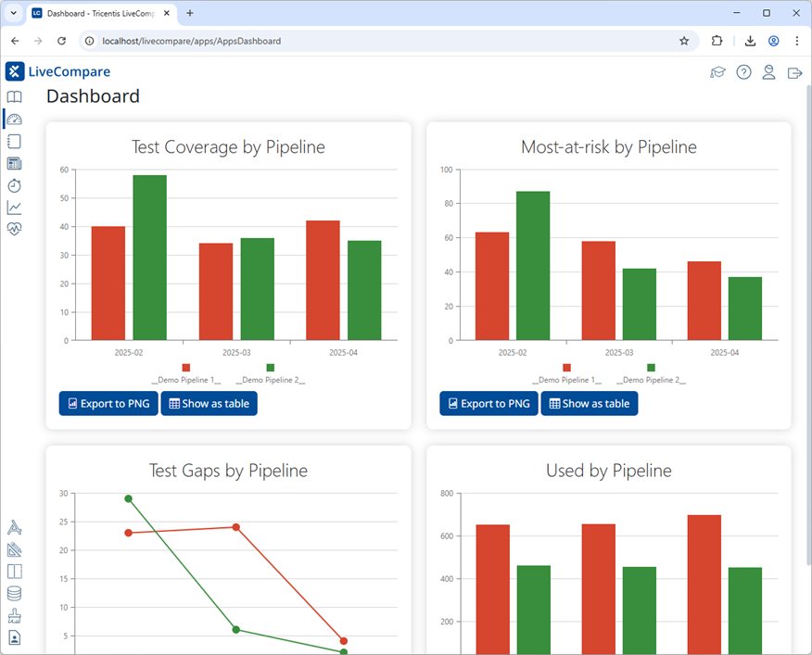Click the user profile icon
Viewport: 812px width, 655px height.
768,71
